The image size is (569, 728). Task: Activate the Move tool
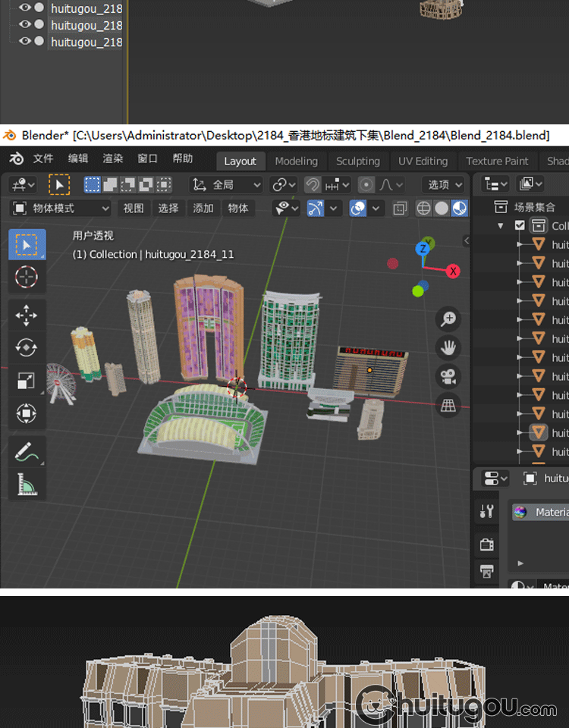tap(27, 315)
